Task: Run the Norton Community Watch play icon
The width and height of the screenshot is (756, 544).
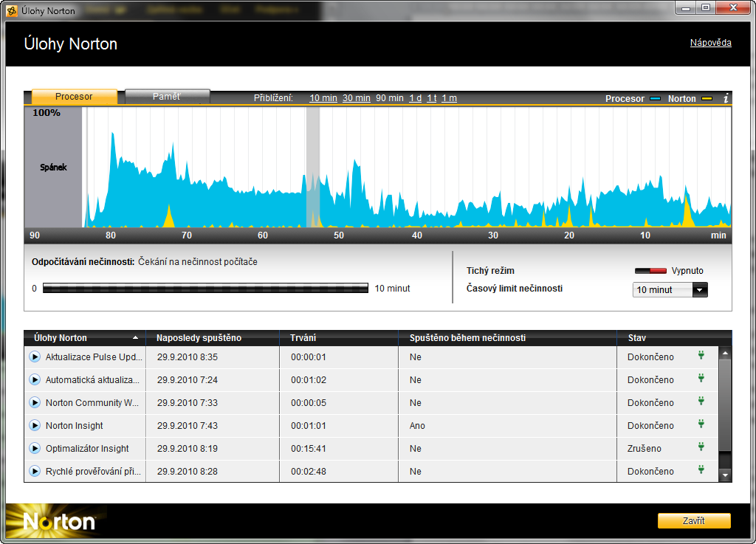Action: (x=35, y=402)
